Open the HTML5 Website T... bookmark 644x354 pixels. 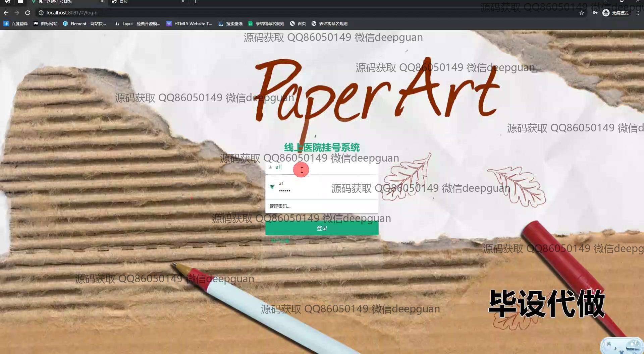pyautogui.click(x=190, y=23)
